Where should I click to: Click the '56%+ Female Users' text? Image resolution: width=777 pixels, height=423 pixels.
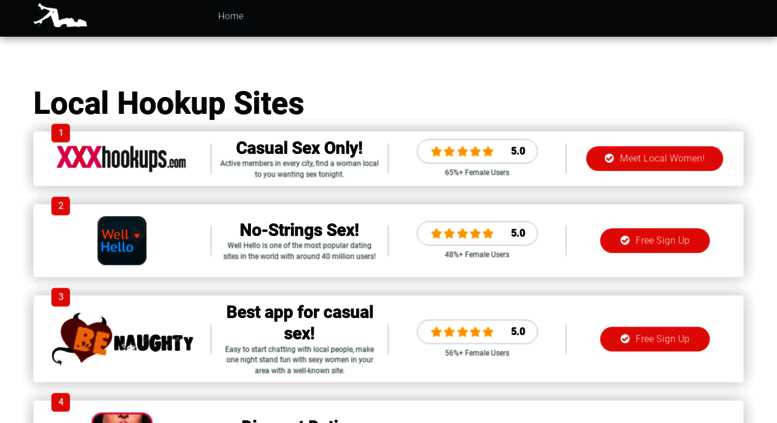(x=477, y=353)
